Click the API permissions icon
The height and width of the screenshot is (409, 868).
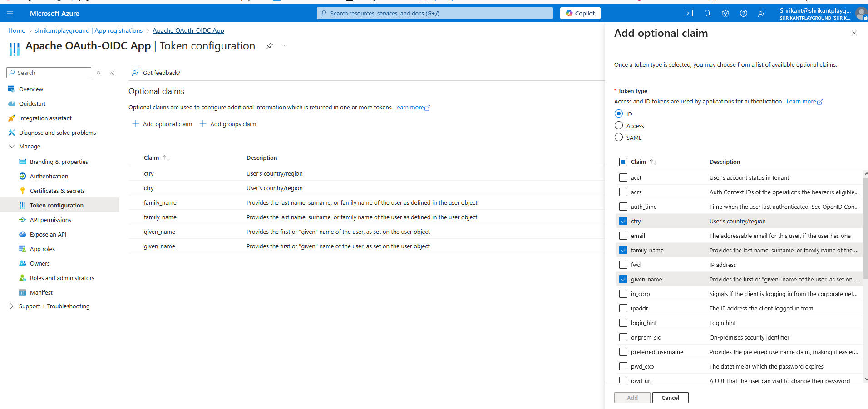(22, 220)
